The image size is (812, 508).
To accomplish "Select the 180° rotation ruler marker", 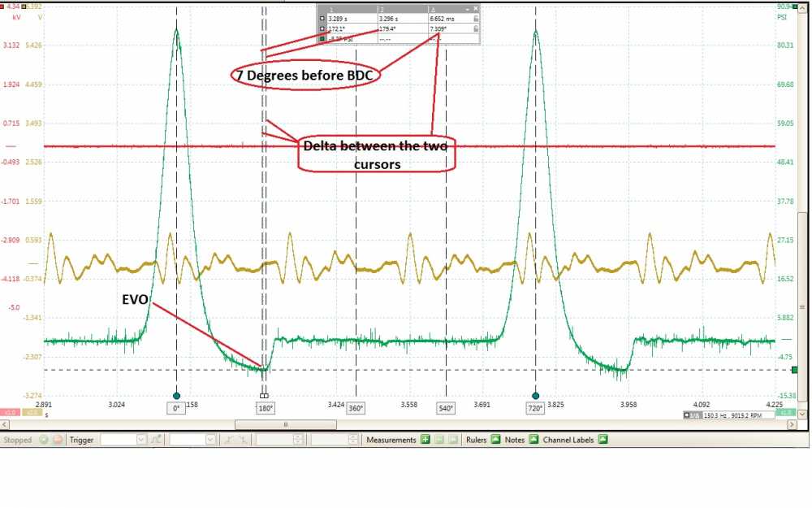I will point(266,409).
